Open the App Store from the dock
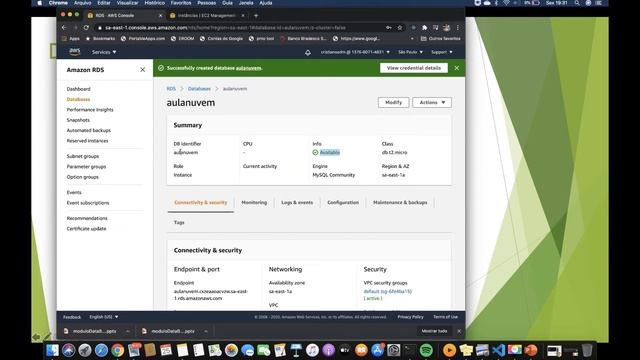640x360 pixels. pyautogui.click(x=378, y=350)
